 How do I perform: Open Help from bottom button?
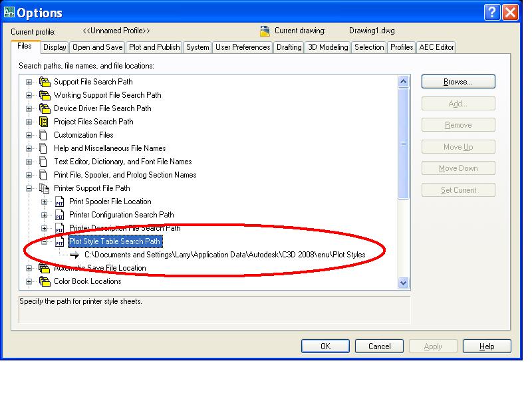(487, 346)
